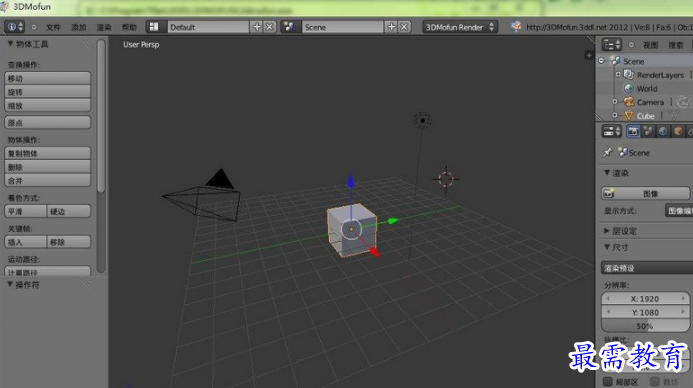Expand the Camera item in outliner
Viewport: 693px width, 388px height.
point(614,102)
